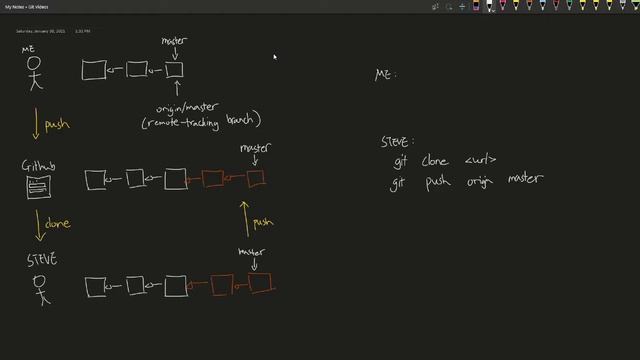Click the yellow 'clone' label under Github
The image size is (640, 360).
(58, 223)
